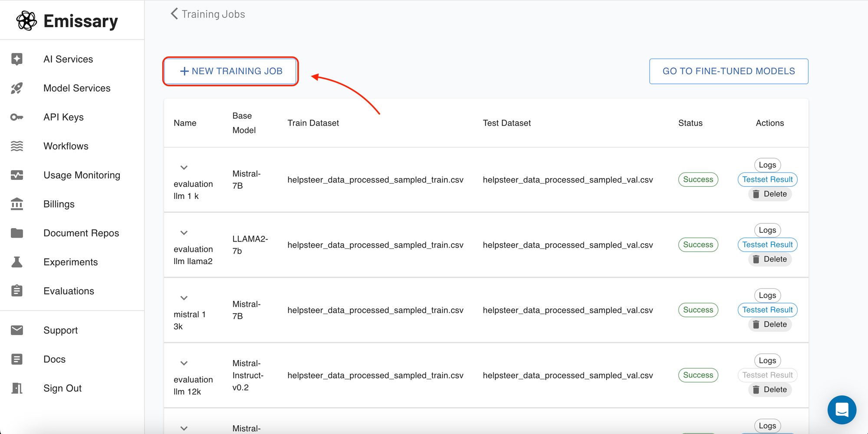Image resolution: width=868 pixels, height=434 pixels.
Task: Go to Workflows section
Action: (x=66, y=146)
